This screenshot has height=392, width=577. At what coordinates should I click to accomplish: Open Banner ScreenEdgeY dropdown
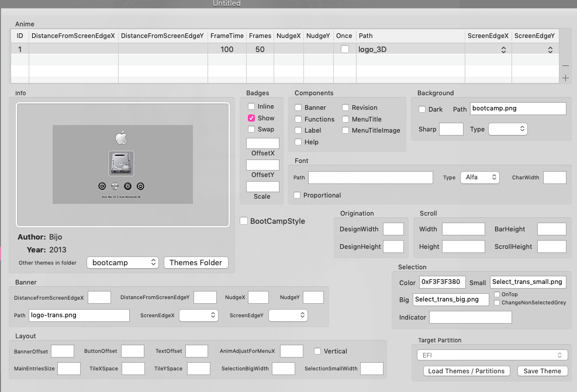[x=288, y=315]
